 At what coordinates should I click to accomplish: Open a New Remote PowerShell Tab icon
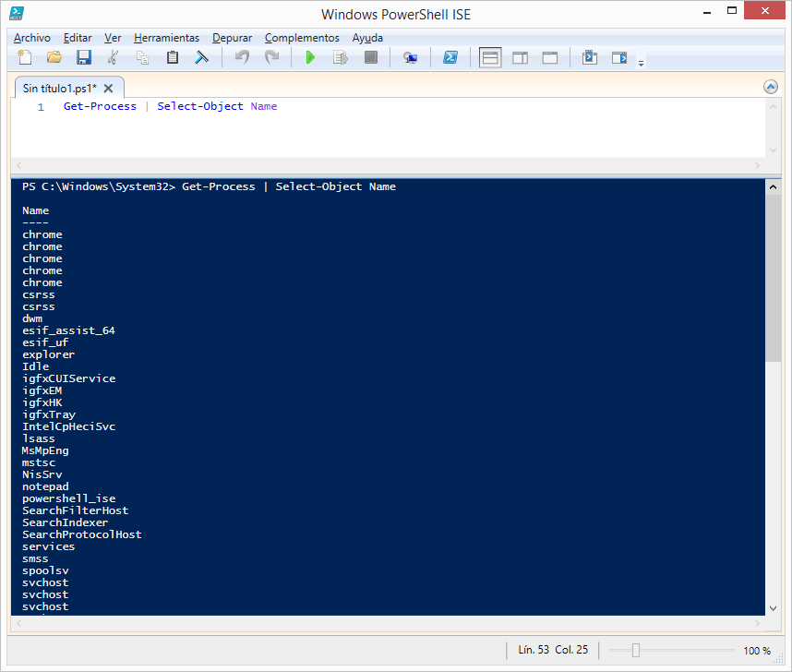(410, 57)
